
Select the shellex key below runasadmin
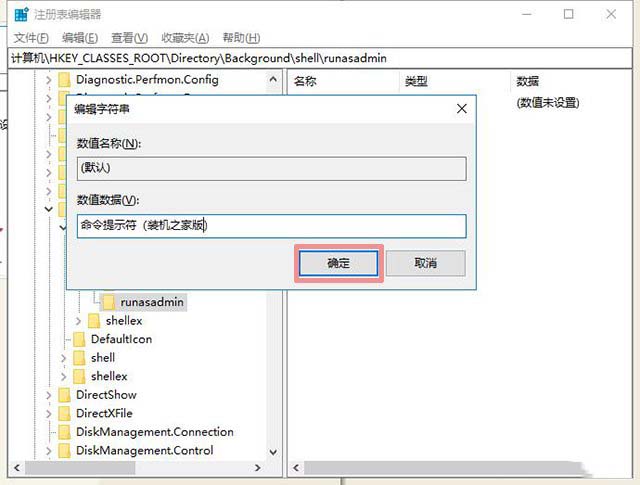pyautogui.click(x=124, y=321)
